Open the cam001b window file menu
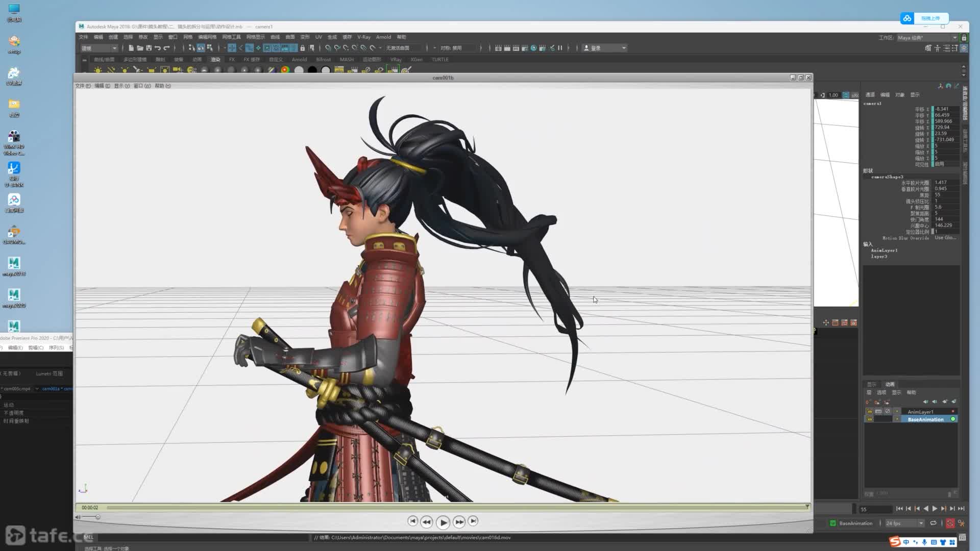Image resolution: width=980 pixels, height=551 pixels. coord(83,86)
